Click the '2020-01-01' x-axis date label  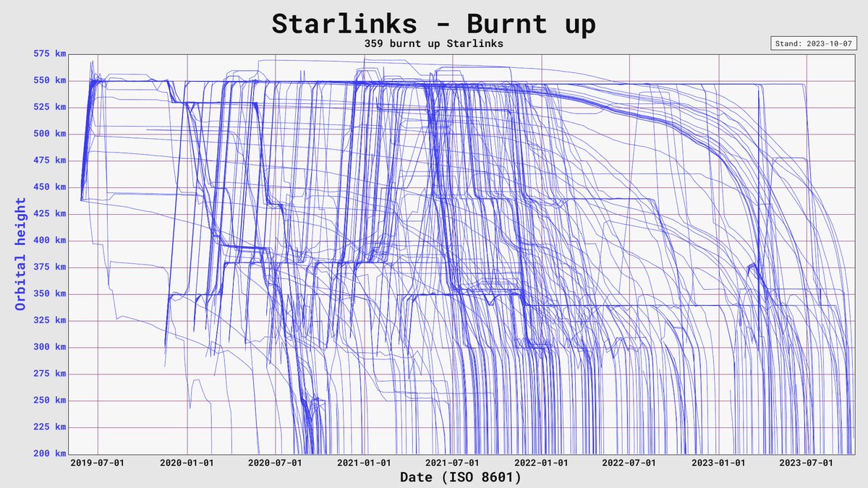pos(187,463)
